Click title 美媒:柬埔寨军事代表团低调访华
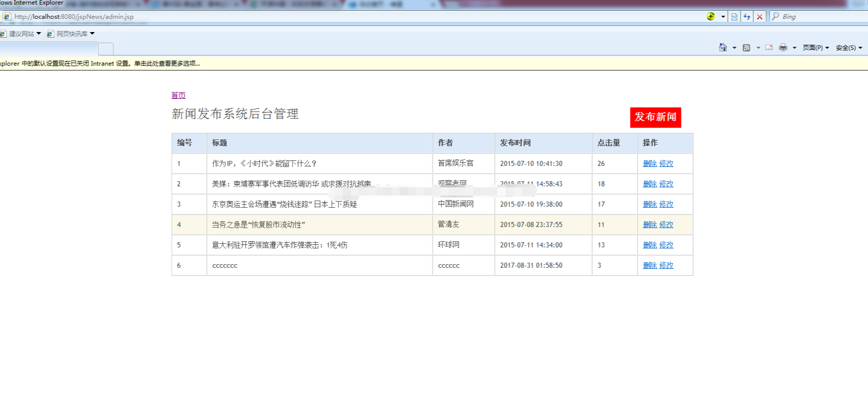Viewport: 868px width, 394px height. (x=292, y=184)
